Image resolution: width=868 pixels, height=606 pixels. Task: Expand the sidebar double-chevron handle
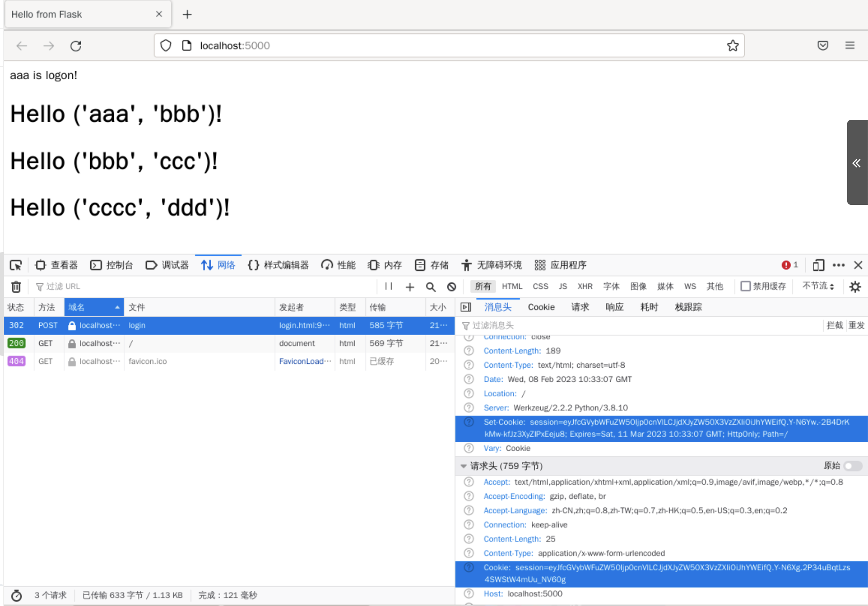pyautogui.click(x=857, y=163)
